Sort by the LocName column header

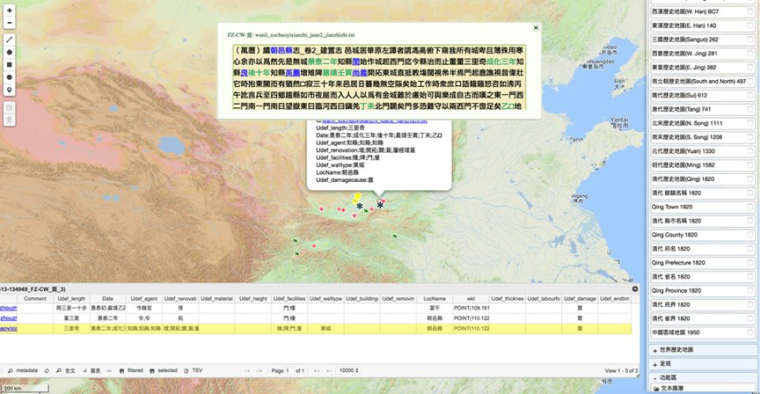point(434,299)
